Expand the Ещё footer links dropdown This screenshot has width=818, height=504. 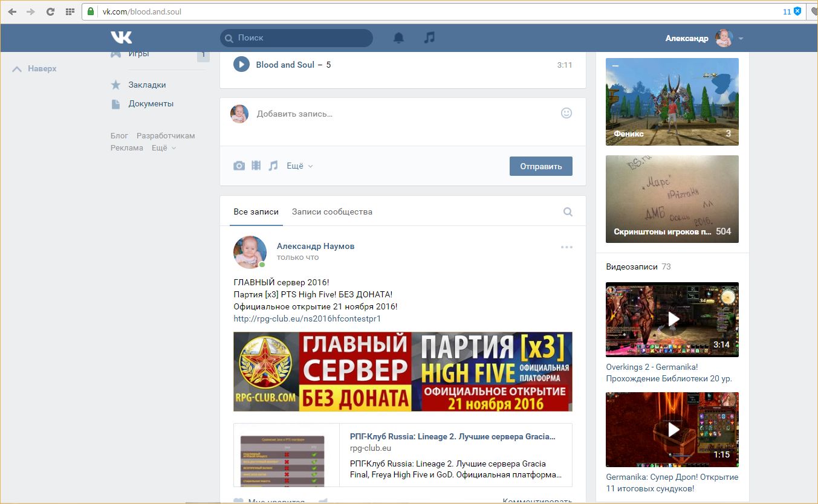point(164,148)
